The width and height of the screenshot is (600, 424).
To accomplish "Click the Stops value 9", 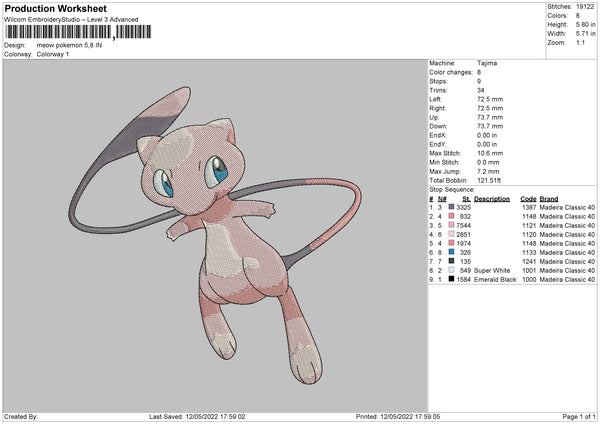I will [479, 81].
